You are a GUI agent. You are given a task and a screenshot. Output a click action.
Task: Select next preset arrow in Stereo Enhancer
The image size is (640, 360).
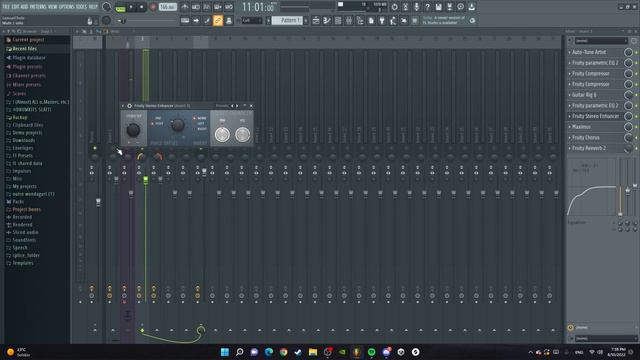click(237, 106)
